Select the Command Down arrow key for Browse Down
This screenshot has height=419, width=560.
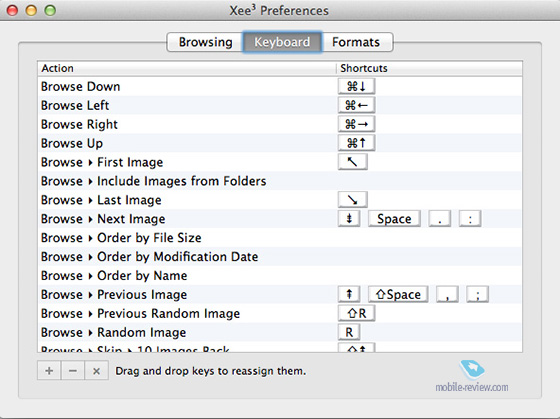pos(356,86)
